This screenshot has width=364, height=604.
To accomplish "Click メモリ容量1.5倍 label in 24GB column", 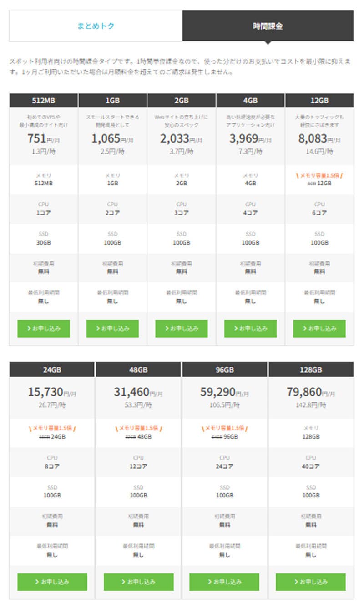I will click(52, 428).
